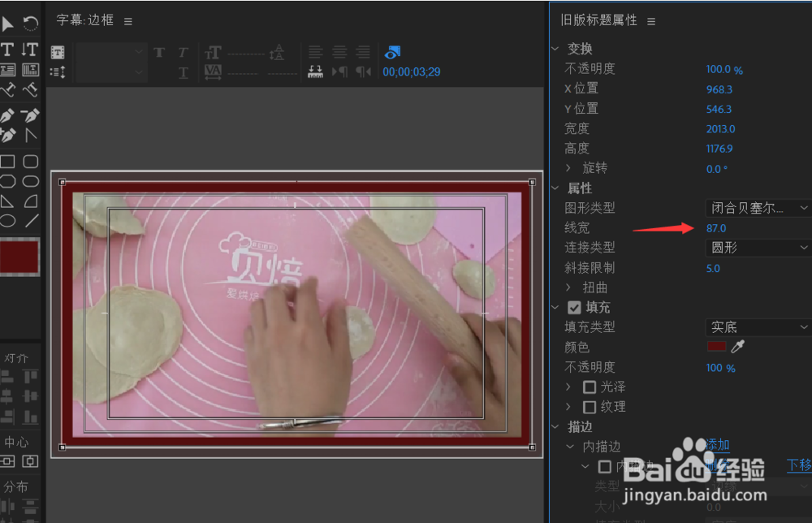Click the Align Center text button
Screen dimensions: 812x523
339,52
